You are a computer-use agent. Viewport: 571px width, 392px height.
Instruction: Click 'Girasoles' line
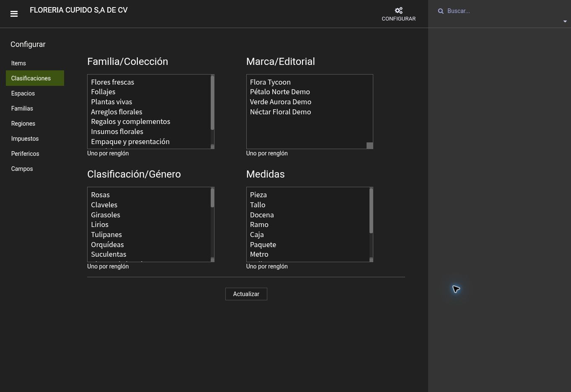pyautogui.click(x=106, y=215)
